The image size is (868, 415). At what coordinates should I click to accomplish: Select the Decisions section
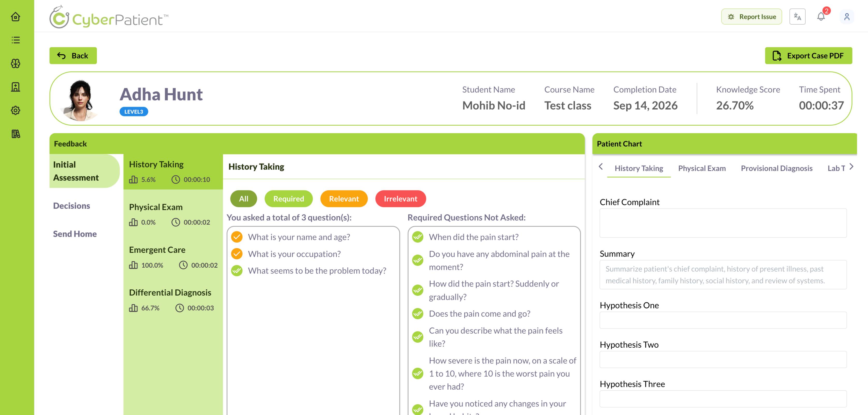[71, 206]
